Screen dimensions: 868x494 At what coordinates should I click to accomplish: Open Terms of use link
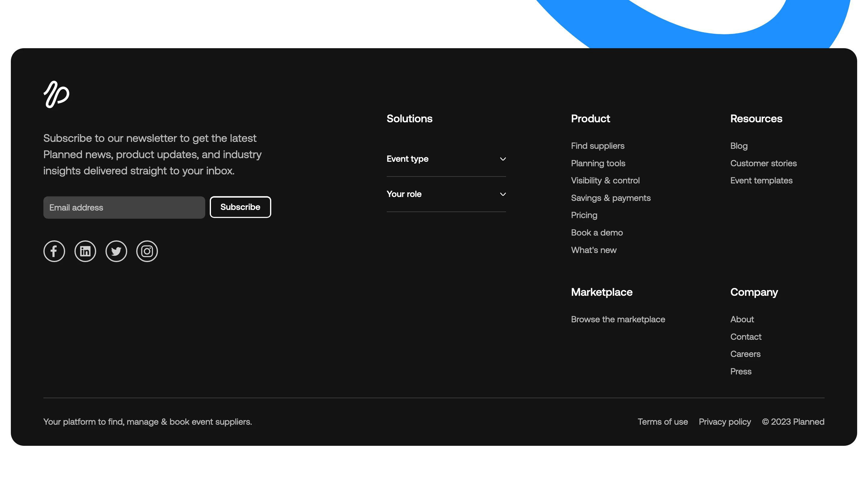tap(663, 422)
